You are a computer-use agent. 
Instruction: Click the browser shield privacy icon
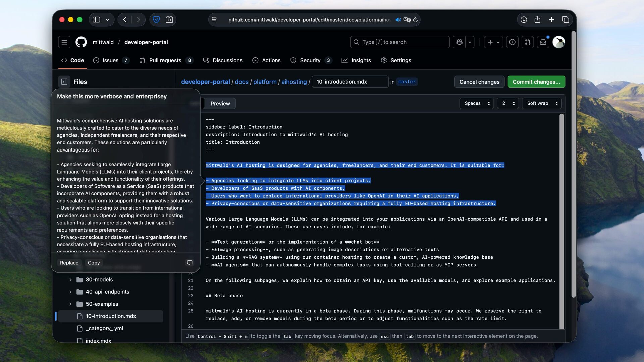point(156,20)
